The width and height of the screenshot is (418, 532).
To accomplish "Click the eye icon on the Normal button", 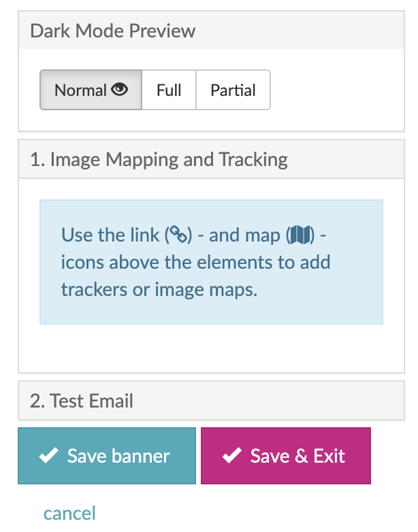I will coord(119,90).
